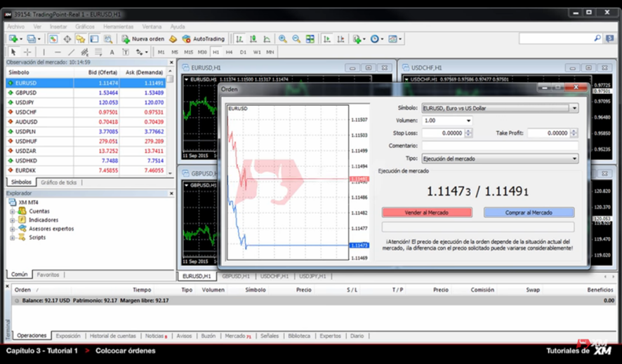Switch to Favoritos tab in Explorador
Image resolution: width=622 pixels, height=364 pixels.
pyautogui.click(x=48, y=274)
